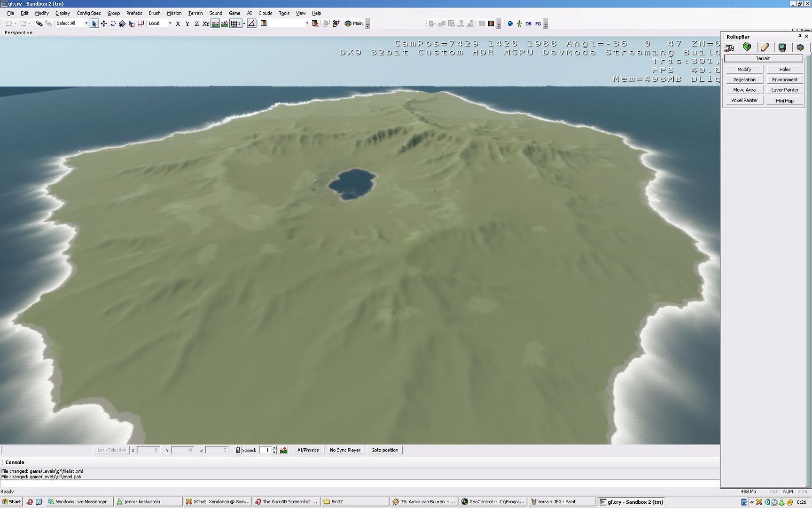Increase the camera Speed spinner value
This screenshot has height=508, width=812.
[x=274, y=448]
